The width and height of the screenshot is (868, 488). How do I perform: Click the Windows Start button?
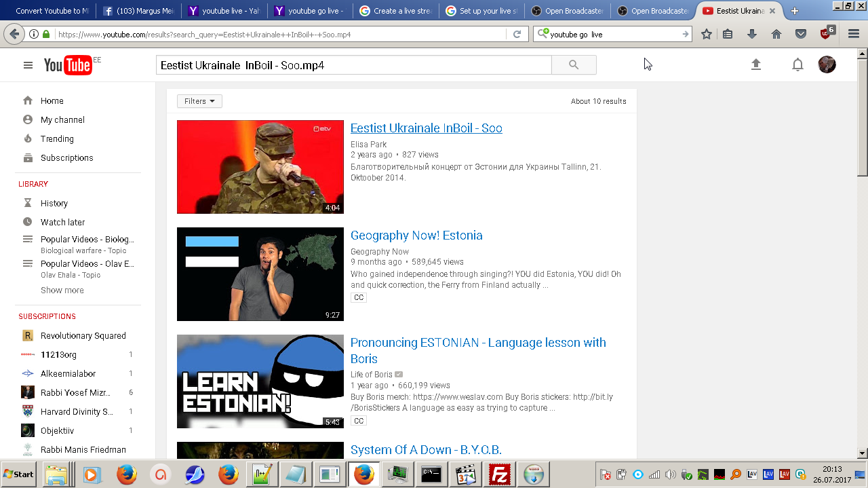click(19, 474)
